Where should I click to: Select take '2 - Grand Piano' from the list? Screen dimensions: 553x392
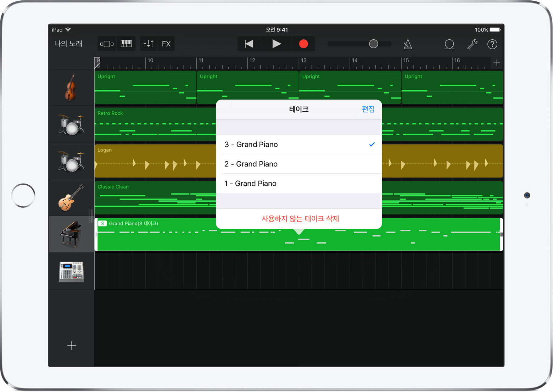[x=251, y=164]
